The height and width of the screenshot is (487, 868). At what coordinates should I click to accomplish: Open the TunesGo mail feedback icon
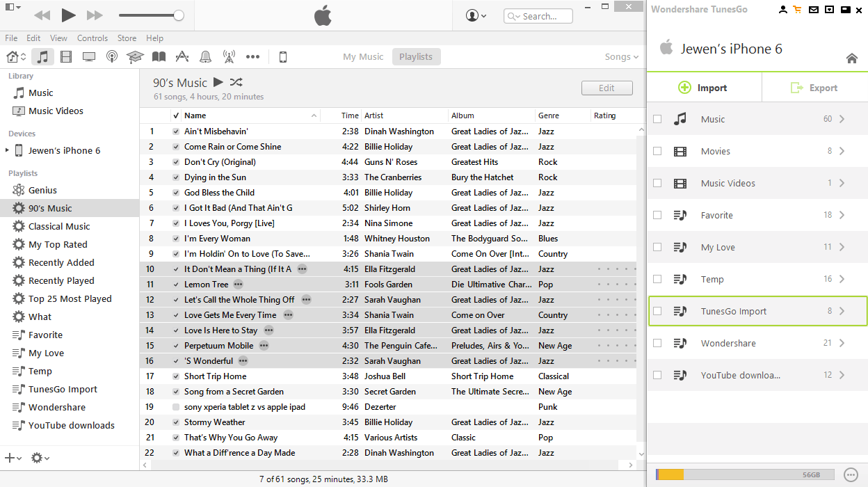pyautogui.click(x=813, y=10)
